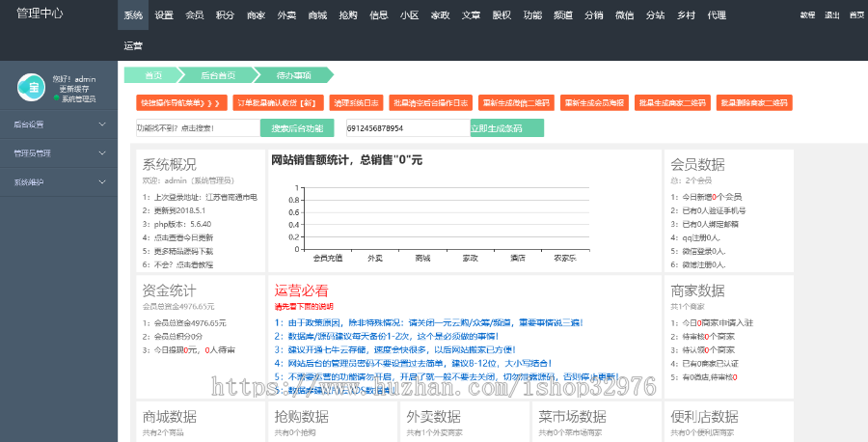Image resolution: width=868 pixels, height=442 pixels.
Task: Click the 商城数据 panel heading
Action: click(170, 417)
